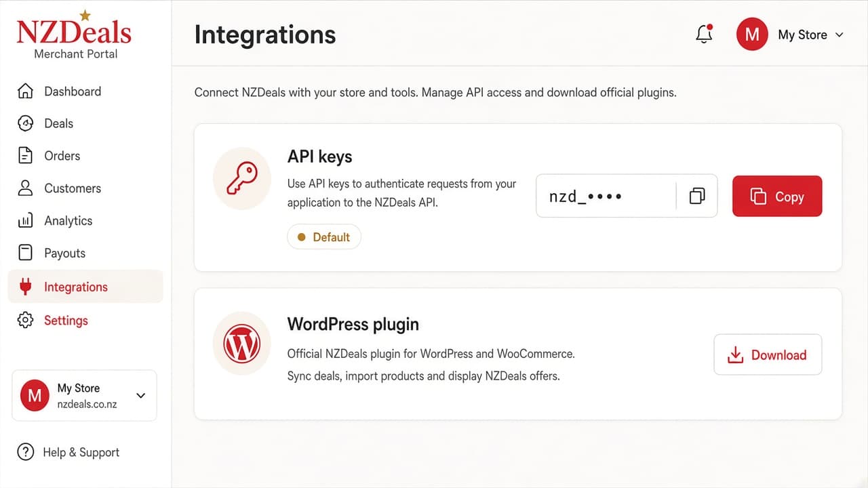
Task: Click the nzdeals.co.nz domain text
Action: 87,404
